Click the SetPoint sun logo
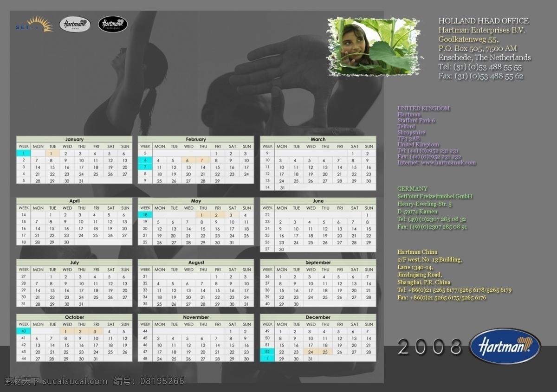The width and height of the screenshot is (557, 392). coord(34,24)
